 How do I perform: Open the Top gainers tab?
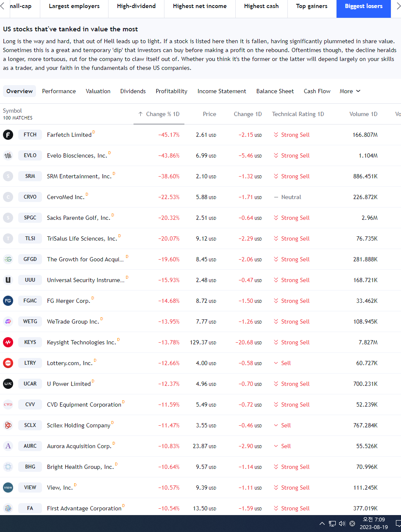tap(312, 6)
